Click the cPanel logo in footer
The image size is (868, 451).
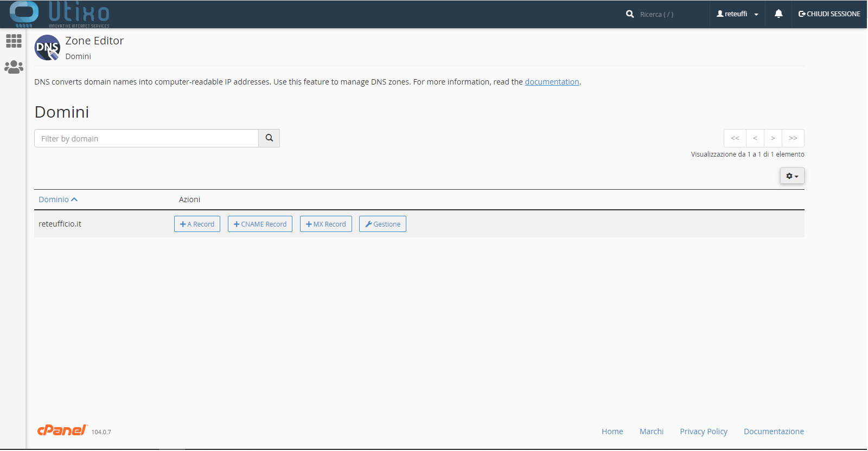[x=62, y=430]
